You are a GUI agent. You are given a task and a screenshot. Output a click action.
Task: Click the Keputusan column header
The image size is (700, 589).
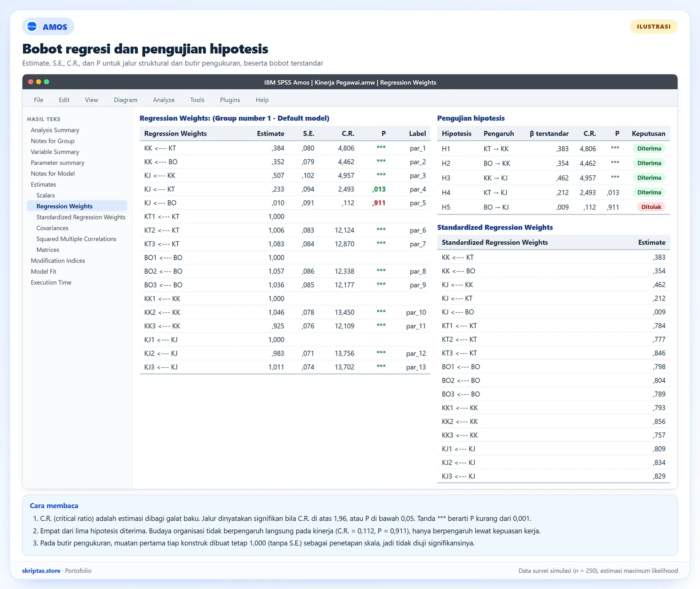(648, 133)
